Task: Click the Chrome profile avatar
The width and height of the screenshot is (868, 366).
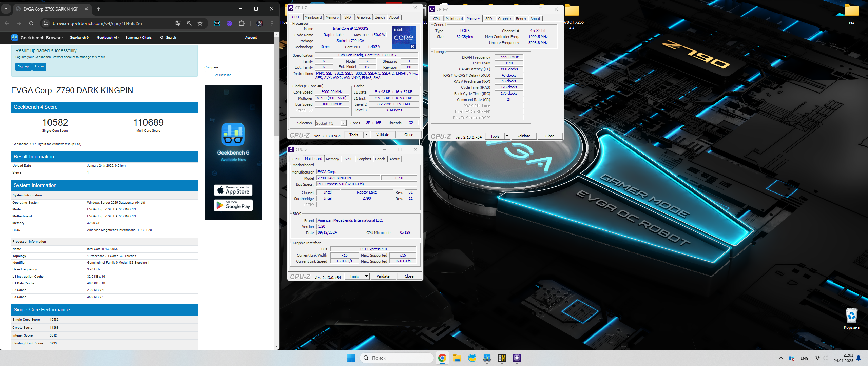Action: pos(259,23)
